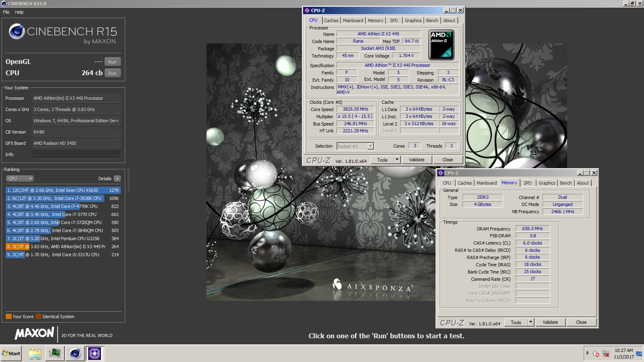
Task: Click the system clock 10:27 AM
Action: click(623, 350)
